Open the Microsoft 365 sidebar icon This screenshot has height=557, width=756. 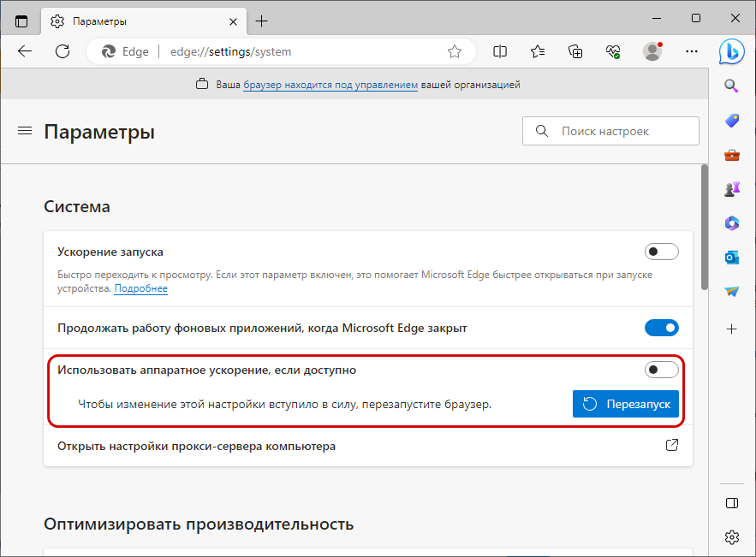pos(731,223)
